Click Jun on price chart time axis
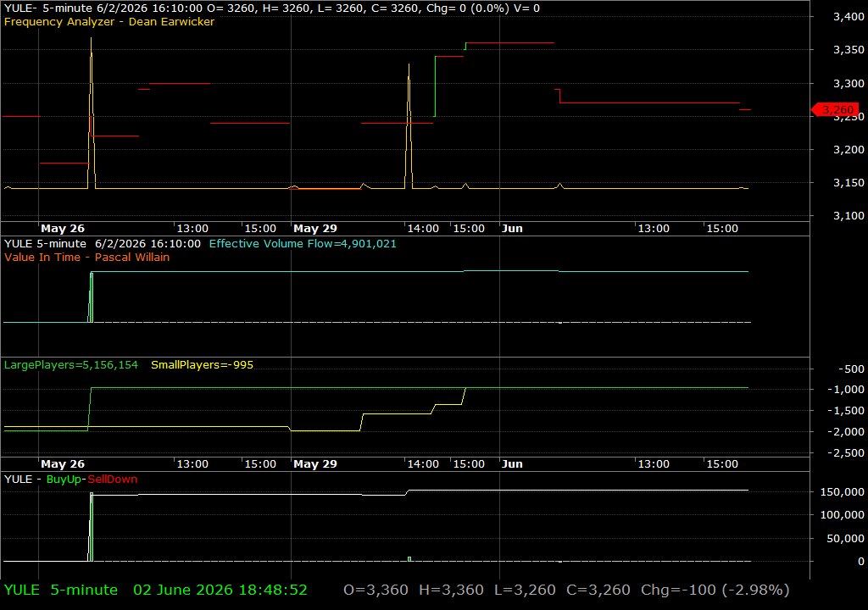The image size is (868, 610). point(512,228)
